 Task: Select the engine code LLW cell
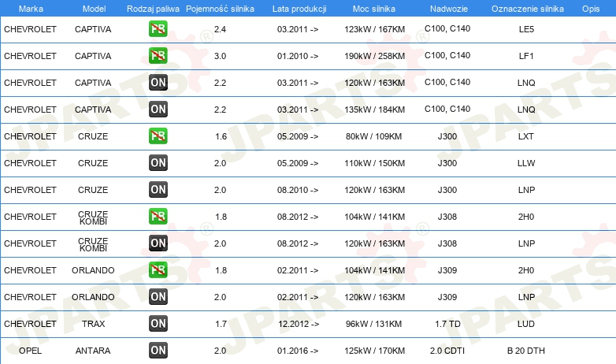pos(526,163)
